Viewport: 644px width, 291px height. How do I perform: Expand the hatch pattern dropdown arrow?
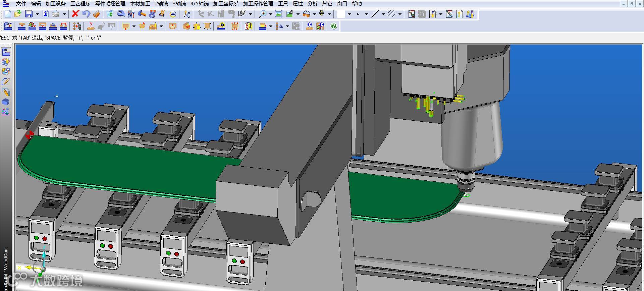tap(400, 14)
